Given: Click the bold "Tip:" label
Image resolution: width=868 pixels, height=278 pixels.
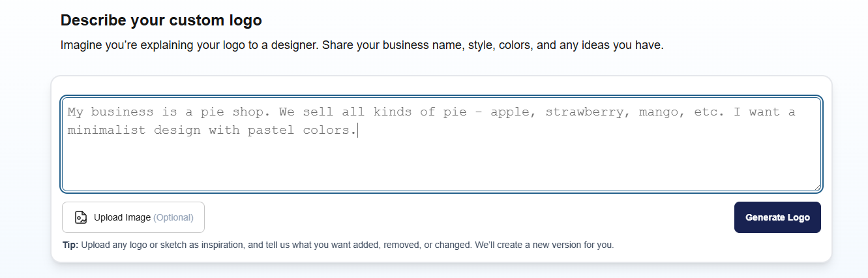Looking at the screenshot, I should [70, 245].
